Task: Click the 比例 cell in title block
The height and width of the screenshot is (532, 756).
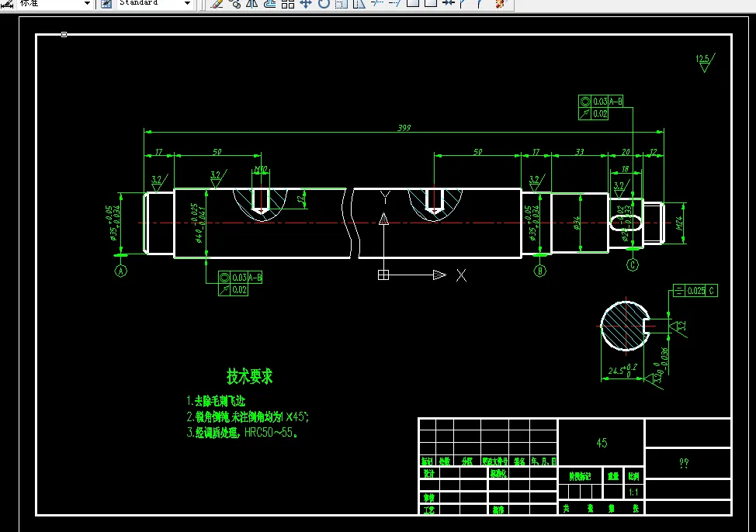Action: 634,476
